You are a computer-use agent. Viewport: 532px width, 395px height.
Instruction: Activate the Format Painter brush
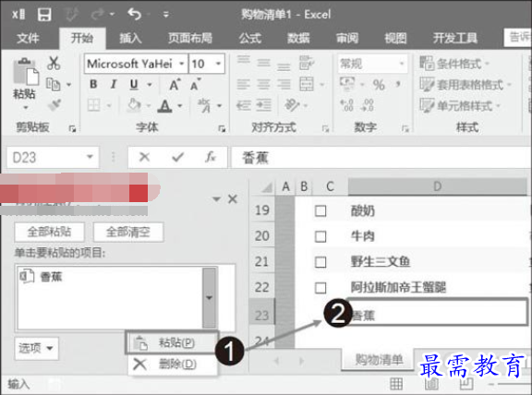(54, 105)
